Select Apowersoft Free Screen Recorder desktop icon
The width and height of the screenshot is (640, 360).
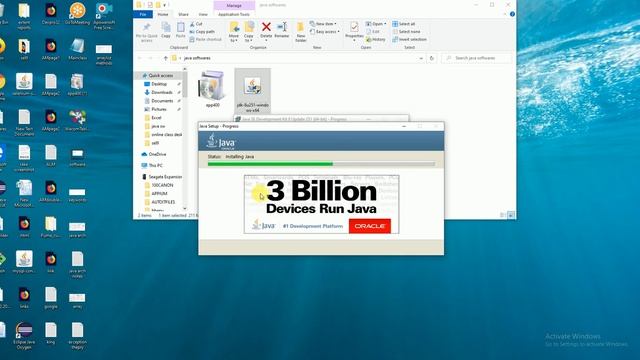104,16
